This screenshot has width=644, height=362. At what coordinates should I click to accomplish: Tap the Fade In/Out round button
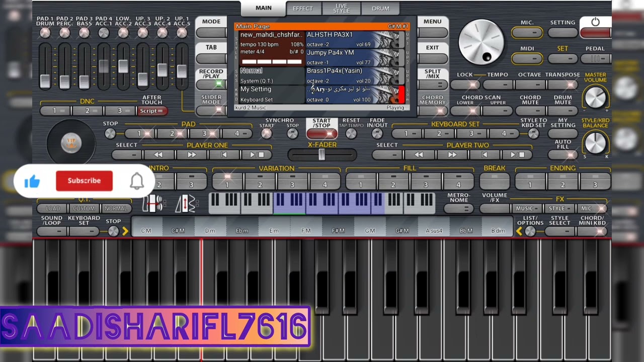click(377, 134)
